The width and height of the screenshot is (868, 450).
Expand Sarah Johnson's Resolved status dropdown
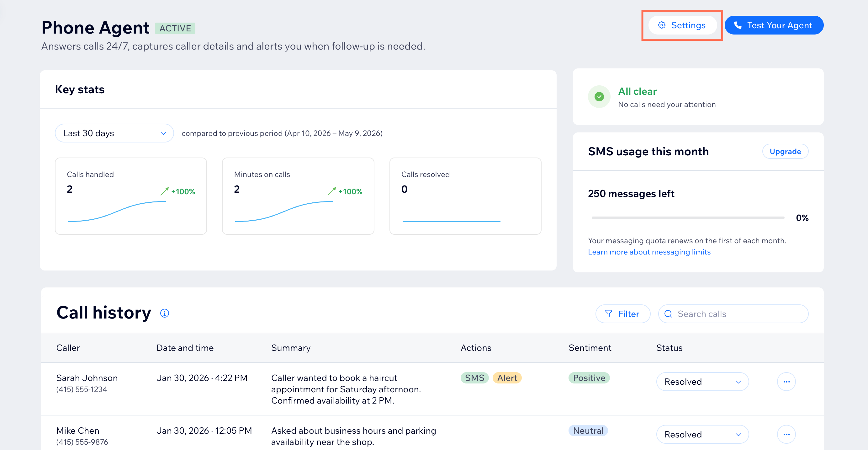[702, 382]
